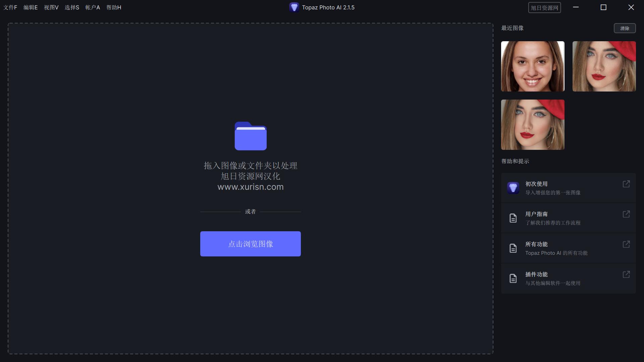Click the Topaz Photo AI diamond logo in title bar
Image resolution: width=644 pixels, height=362 pixels.
click(294, 7)
